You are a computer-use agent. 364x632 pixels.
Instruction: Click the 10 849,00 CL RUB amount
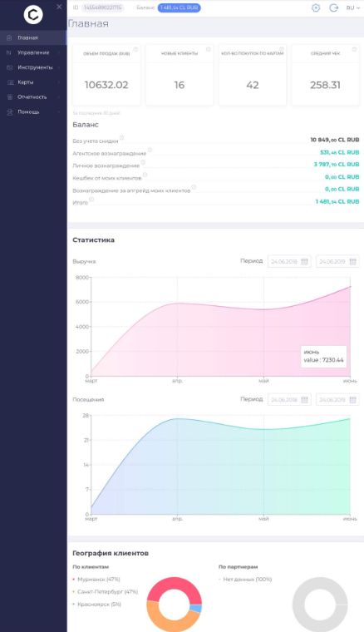point(335,140)
